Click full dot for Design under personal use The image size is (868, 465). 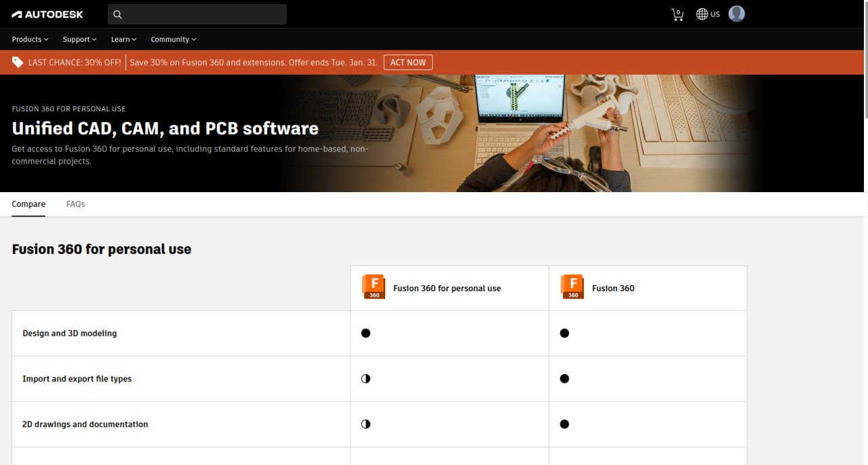pyautogui.click(x=366, y=333)
